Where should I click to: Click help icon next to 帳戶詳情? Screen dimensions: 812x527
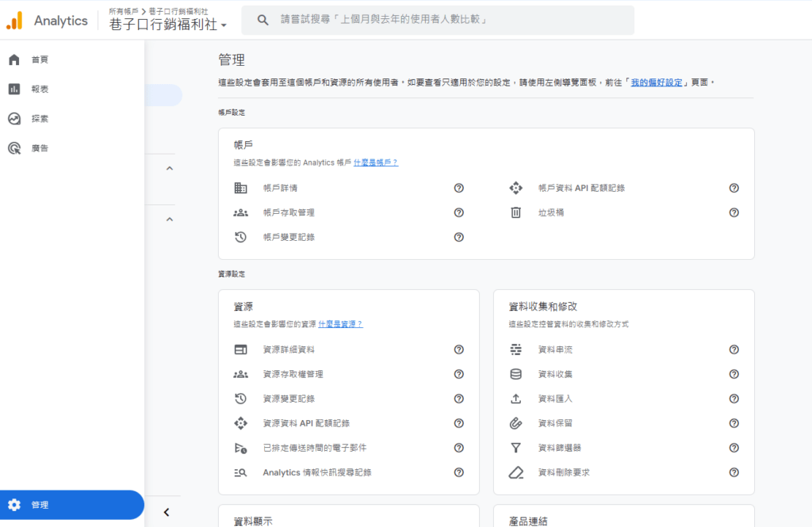[458, 188]
